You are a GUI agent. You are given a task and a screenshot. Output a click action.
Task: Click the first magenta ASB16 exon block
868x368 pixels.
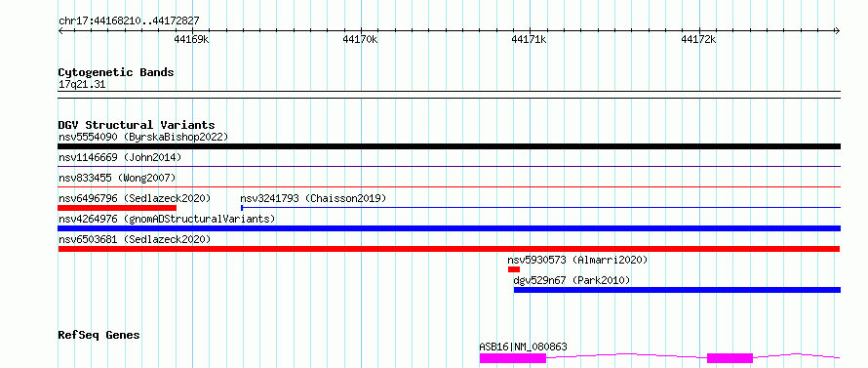(x=513, y=358)
